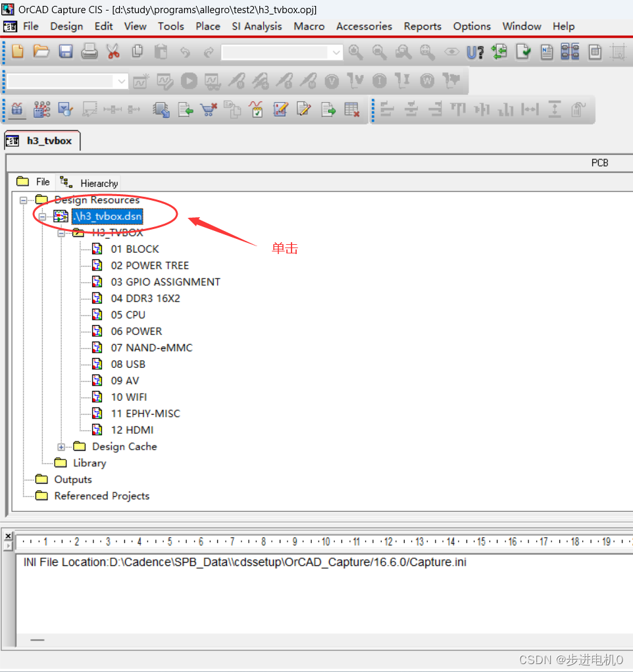Click the Zoom In magnifier icon

(x=355, y=52)
